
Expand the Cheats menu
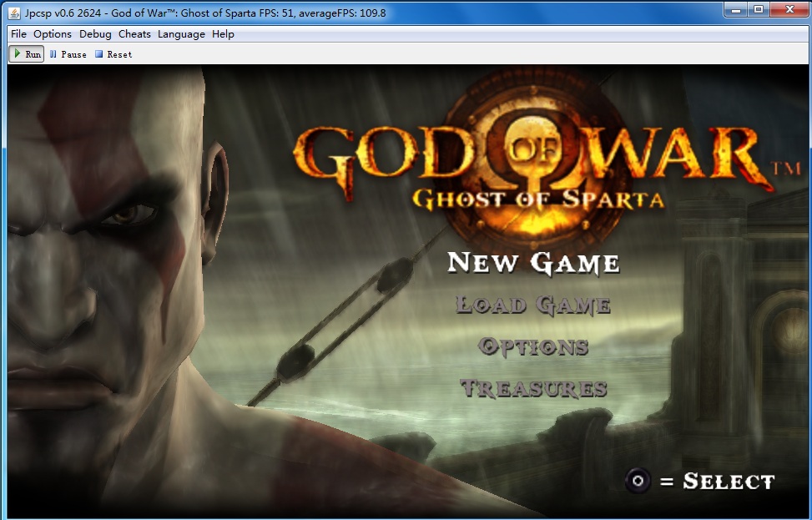[x=134, y=34]
